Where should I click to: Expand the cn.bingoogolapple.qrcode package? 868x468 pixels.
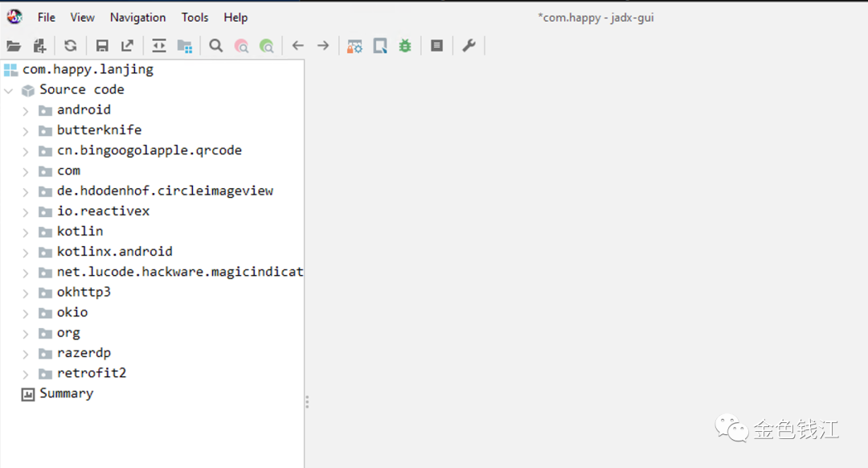tap(26, 151)
